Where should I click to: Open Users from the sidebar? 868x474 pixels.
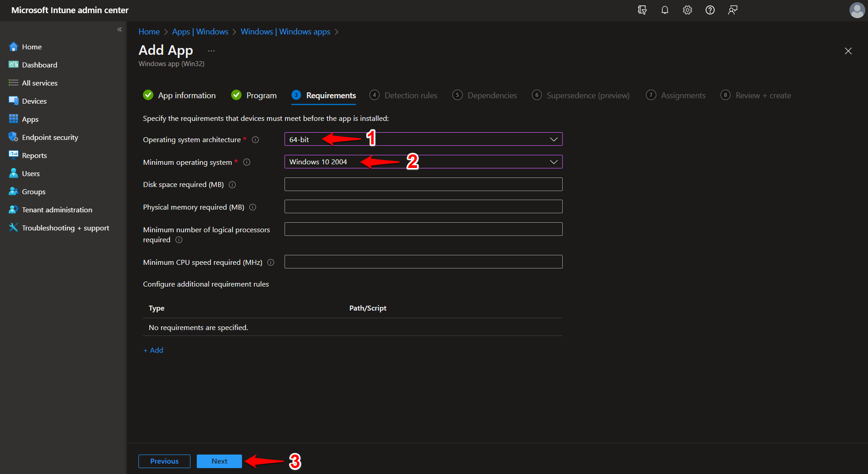30,173
